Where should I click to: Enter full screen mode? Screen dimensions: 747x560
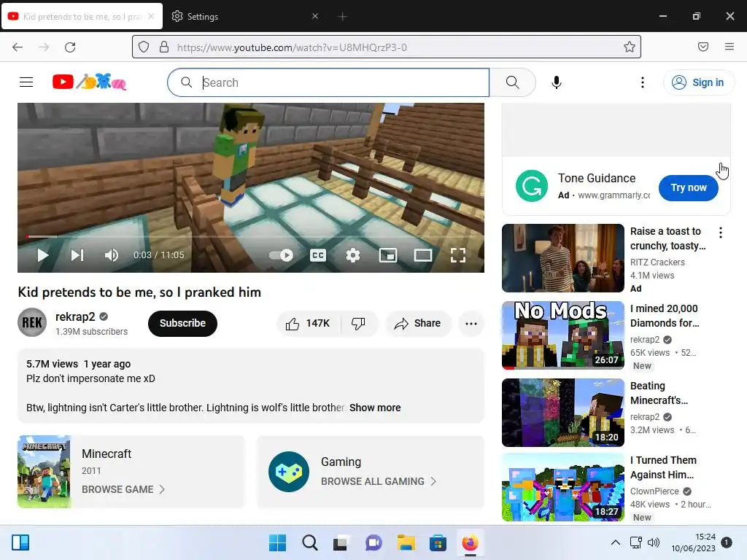458,255
